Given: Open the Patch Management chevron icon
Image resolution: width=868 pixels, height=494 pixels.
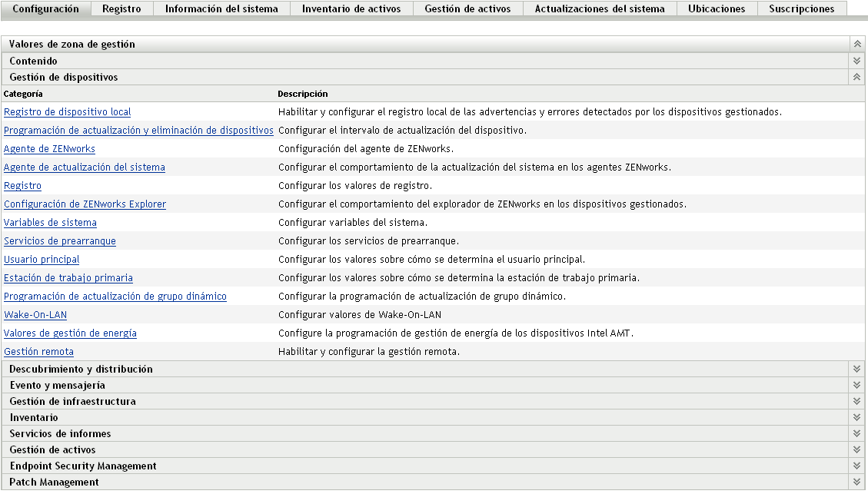Looking at the screenshot, I should [856, 482].
